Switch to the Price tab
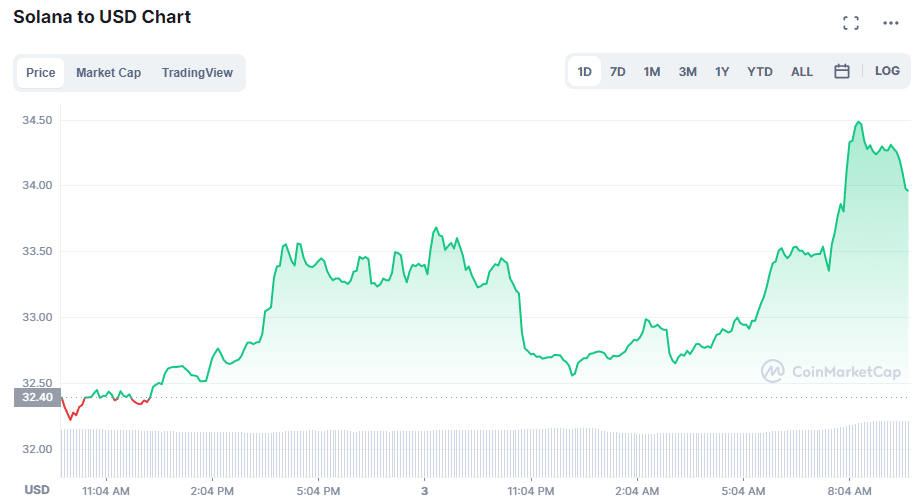Viewport: 924px width, 501px height. tap(41, 73)
